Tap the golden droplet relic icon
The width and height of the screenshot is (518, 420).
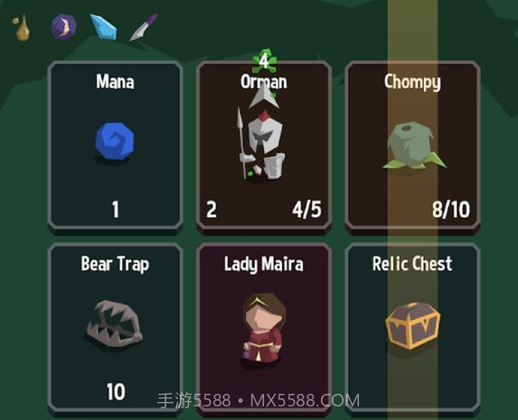click(x=22, y=28)
